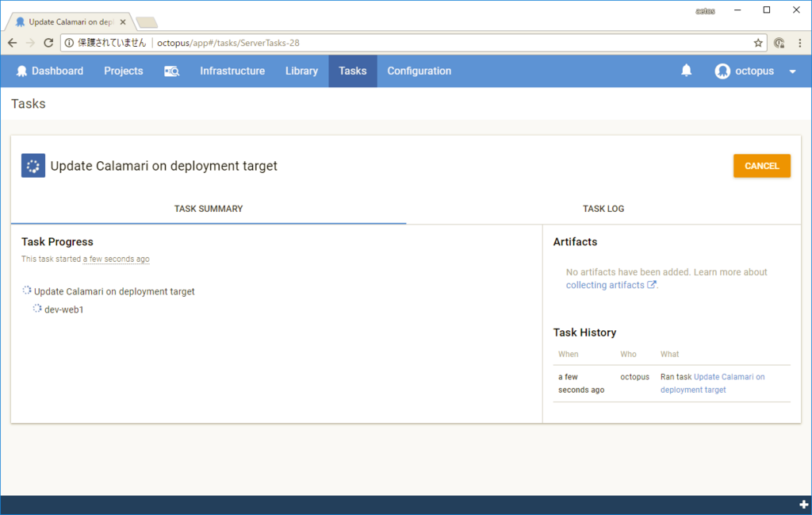
Task: Open the project search icon in navbar
Action: 171,71
